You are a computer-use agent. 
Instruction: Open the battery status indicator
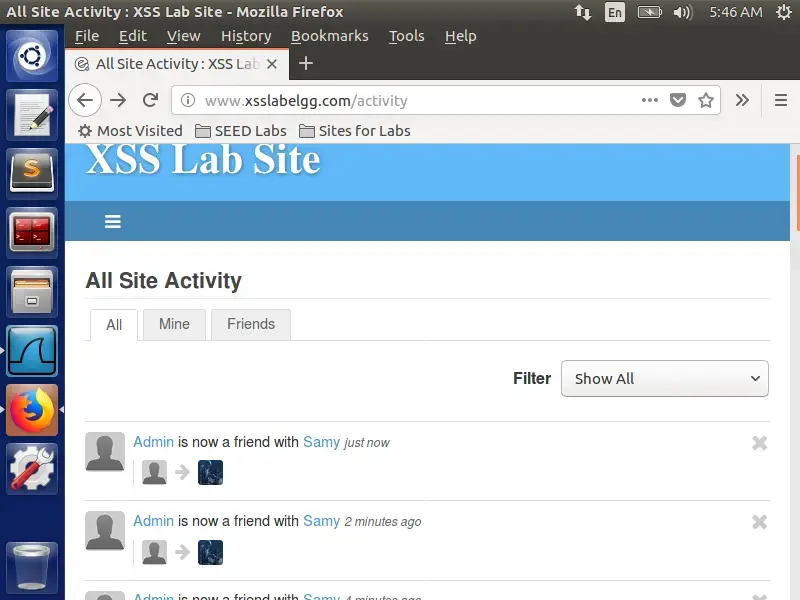coord(649,12)
